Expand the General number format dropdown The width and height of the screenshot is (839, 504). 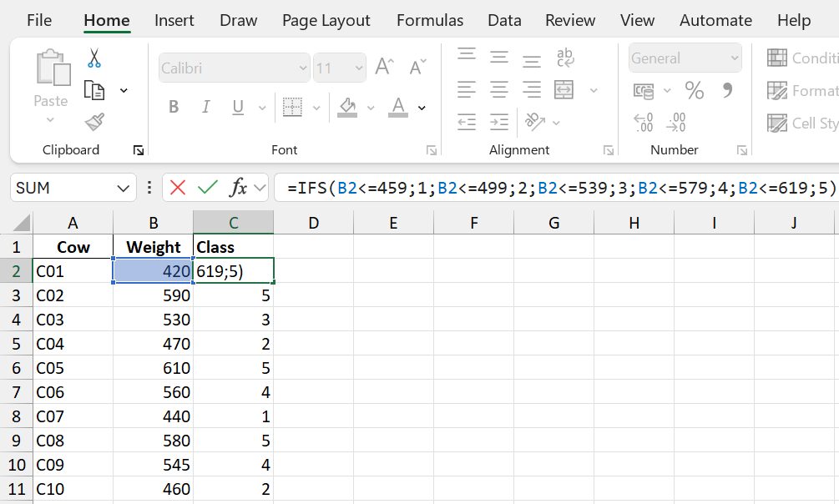[735, 58]
